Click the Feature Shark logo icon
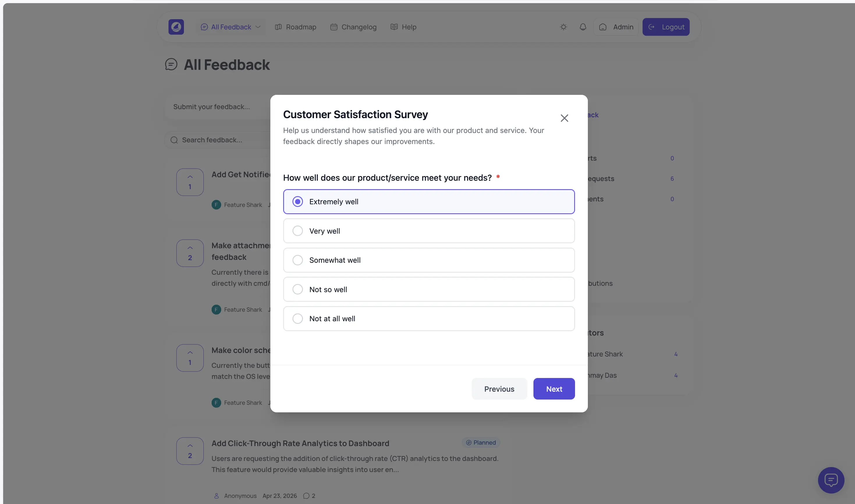The image size is (855, 504). coord(176,27)
